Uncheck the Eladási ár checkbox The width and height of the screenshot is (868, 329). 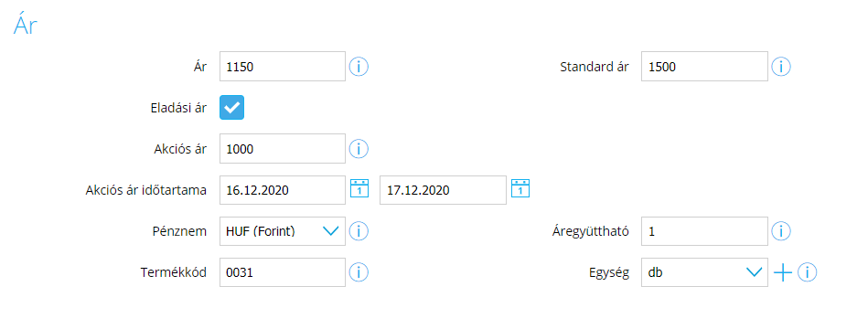232,108
